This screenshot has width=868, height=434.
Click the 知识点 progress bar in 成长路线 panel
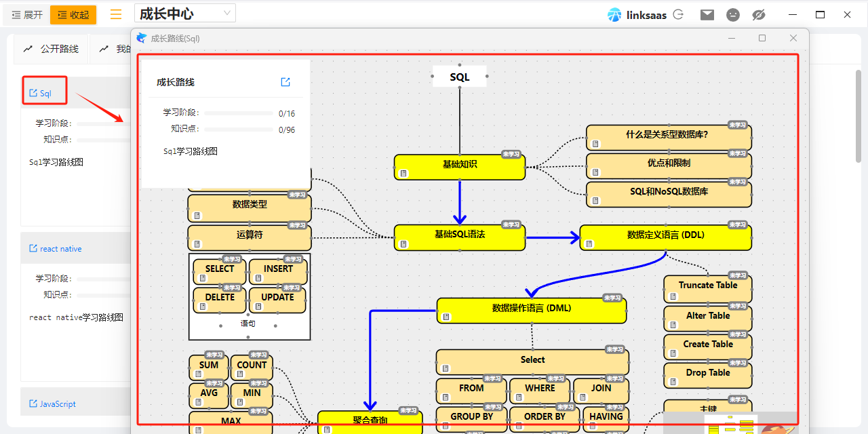pos(239,130)
